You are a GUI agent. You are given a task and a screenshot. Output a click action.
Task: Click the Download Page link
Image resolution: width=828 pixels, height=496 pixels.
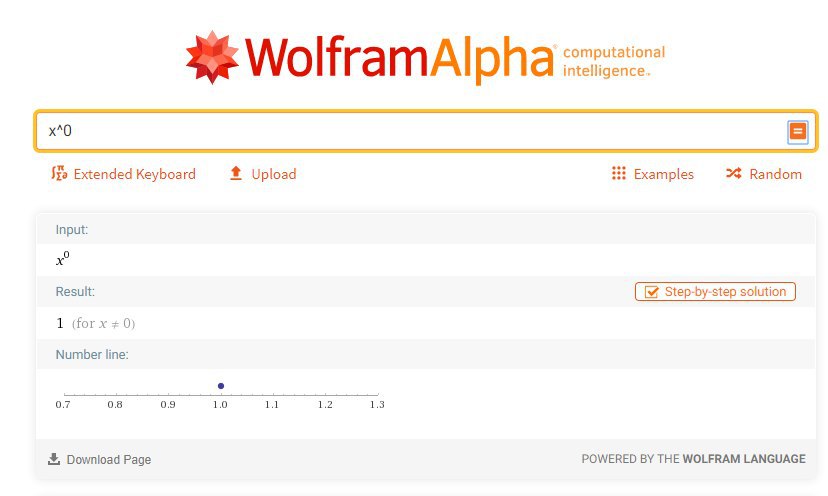(99, 460)
